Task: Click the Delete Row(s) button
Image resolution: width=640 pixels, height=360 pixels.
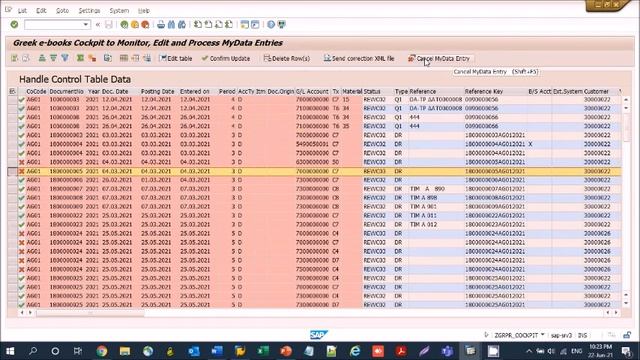Action: point(287,58)
